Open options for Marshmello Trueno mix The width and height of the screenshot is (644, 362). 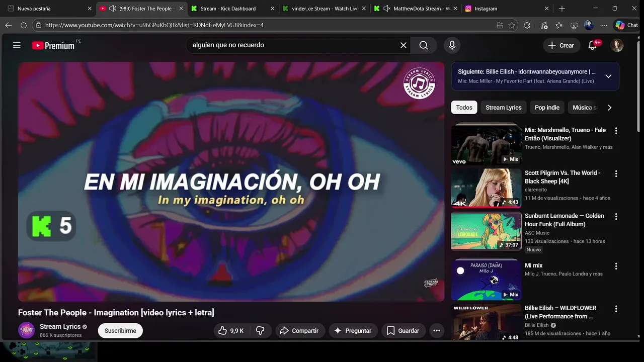tap(616, 131)
